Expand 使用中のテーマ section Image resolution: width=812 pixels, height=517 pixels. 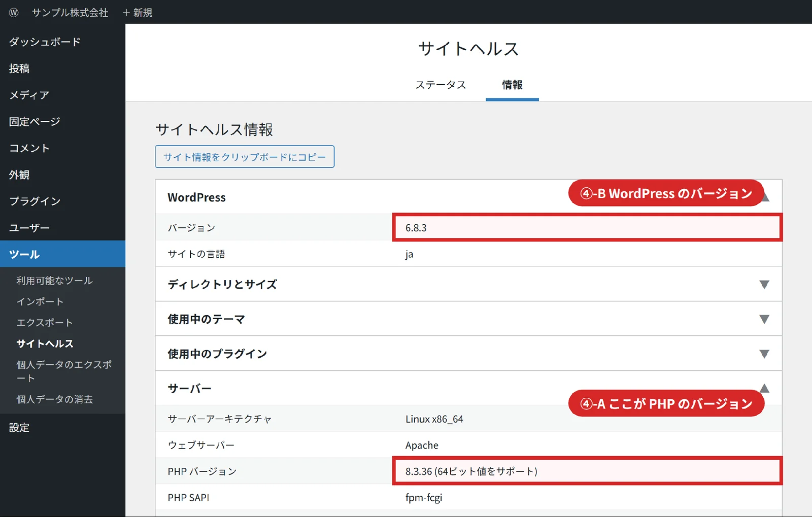tap(468, 319)
